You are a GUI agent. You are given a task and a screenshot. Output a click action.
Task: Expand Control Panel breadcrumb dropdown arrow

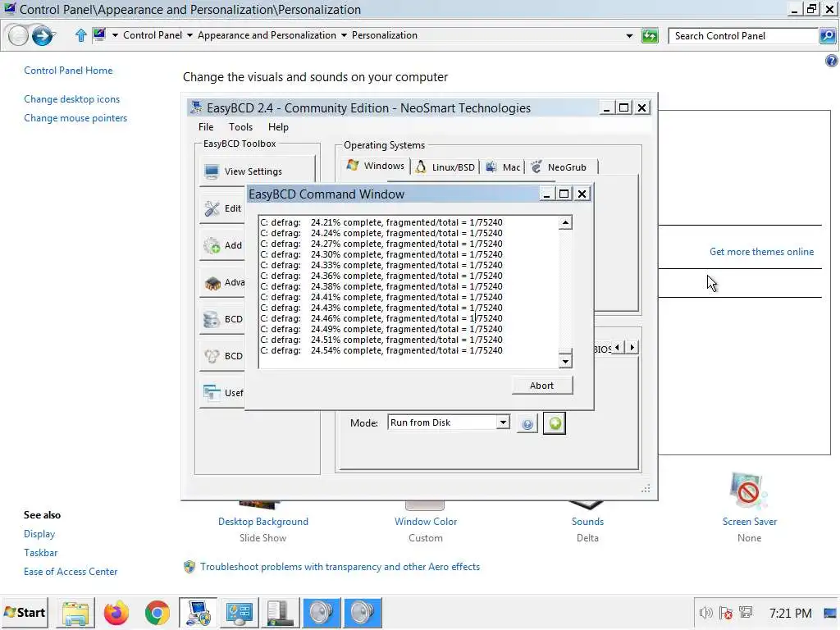[189, 35]
